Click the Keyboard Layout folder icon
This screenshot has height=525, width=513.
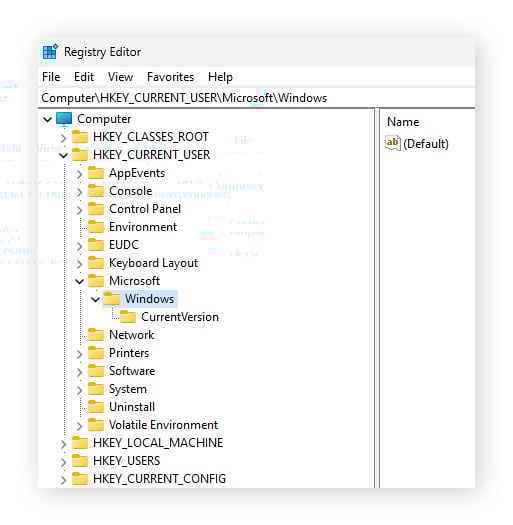pos(96,263)
